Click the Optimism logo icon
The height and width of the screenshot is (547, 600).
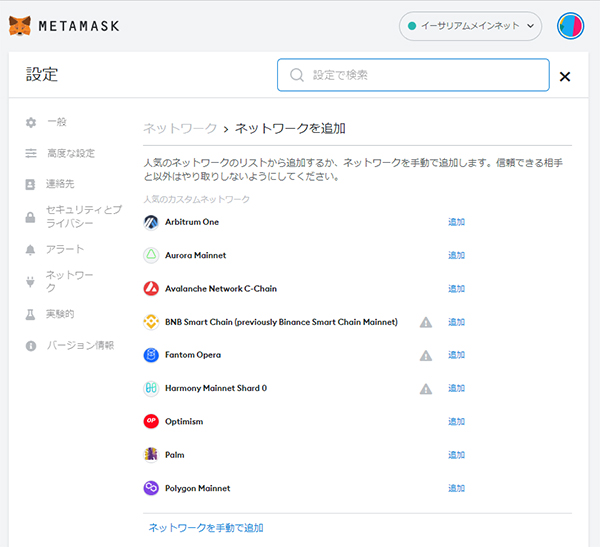[x=151, y=421]
